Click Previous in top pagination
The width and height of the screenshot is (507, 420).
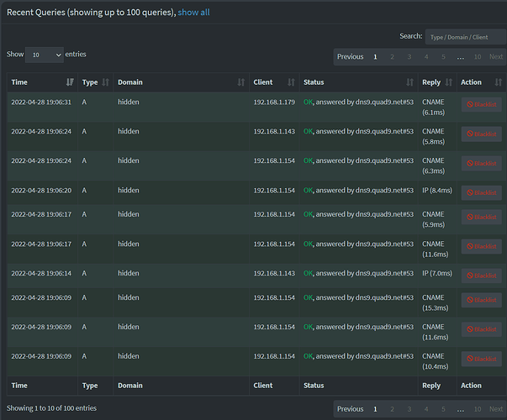pyautogui.click(x=350, y=57)
